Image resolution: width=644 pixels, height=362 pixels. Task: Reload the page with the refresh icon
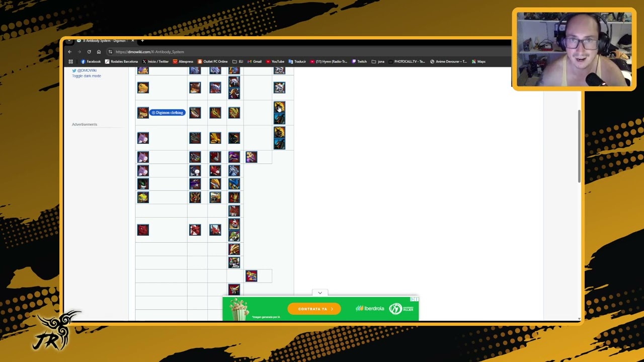[x=89, y=52]
